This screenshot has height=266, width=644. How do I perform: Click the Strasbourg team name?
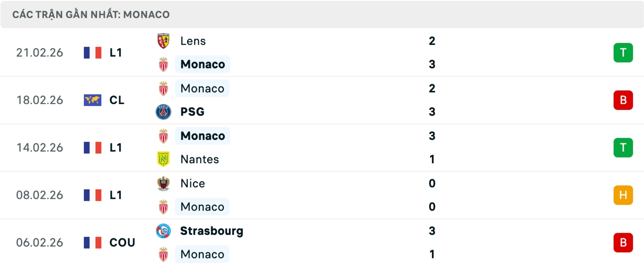point(212,231)
